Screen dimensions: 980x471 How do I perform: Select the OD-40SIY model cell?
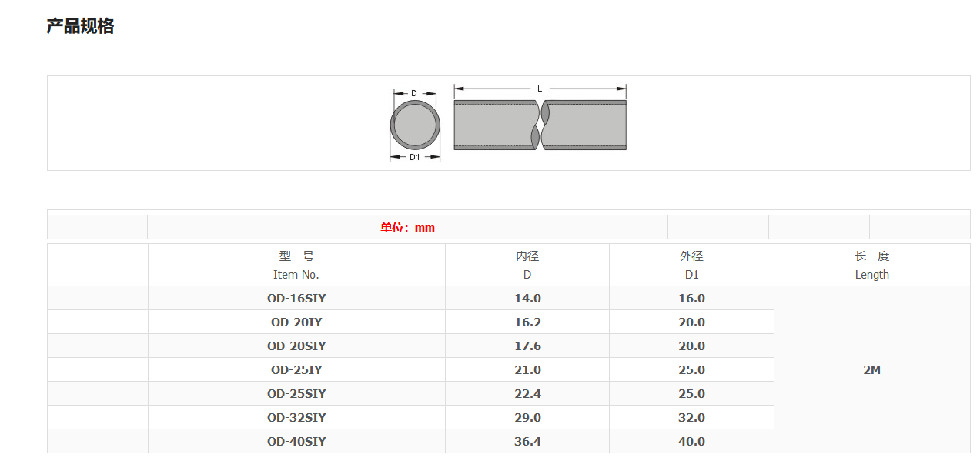pos(296,442)
